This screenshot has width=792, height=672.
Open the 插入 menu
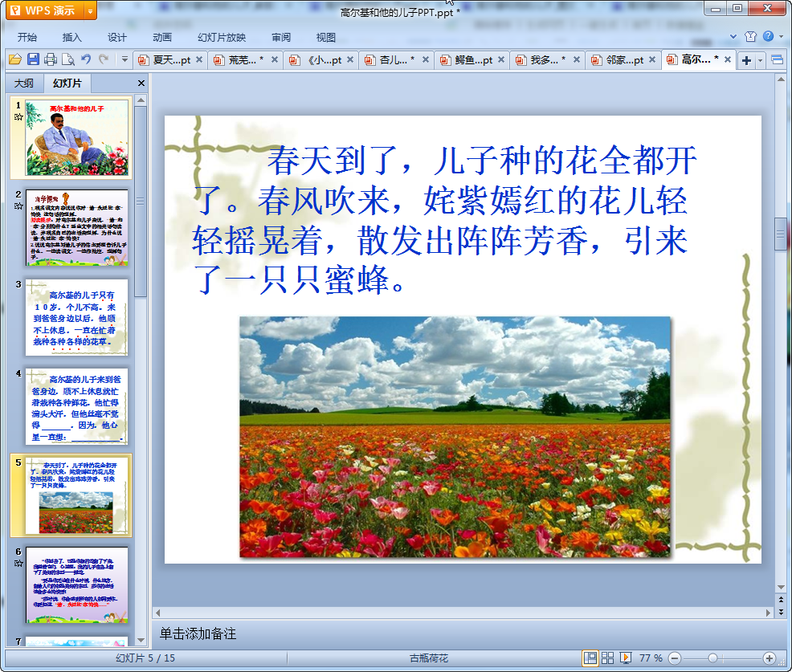72,37
